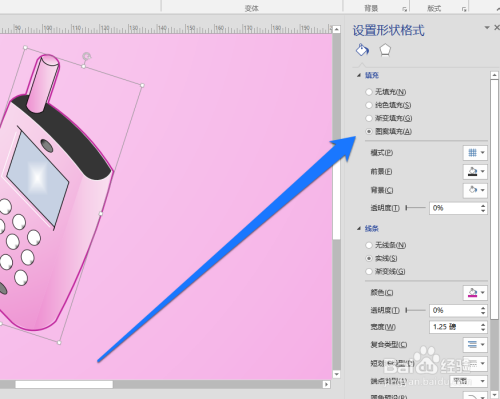Close the 设置形状格式 pane
This screenshot has width=500, height=399.
497,28
